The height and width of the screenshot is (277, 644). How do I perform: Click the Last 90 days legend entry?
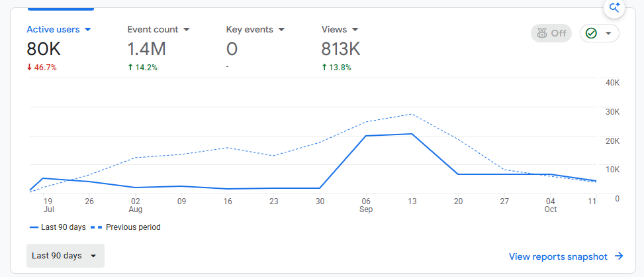point(58,227)
